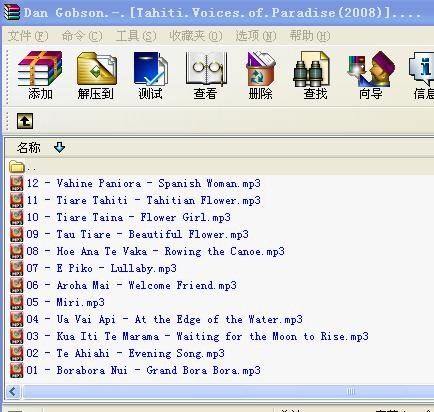
Task: Click the 解压到 (Extract To) icon
Action: (96, 75)
